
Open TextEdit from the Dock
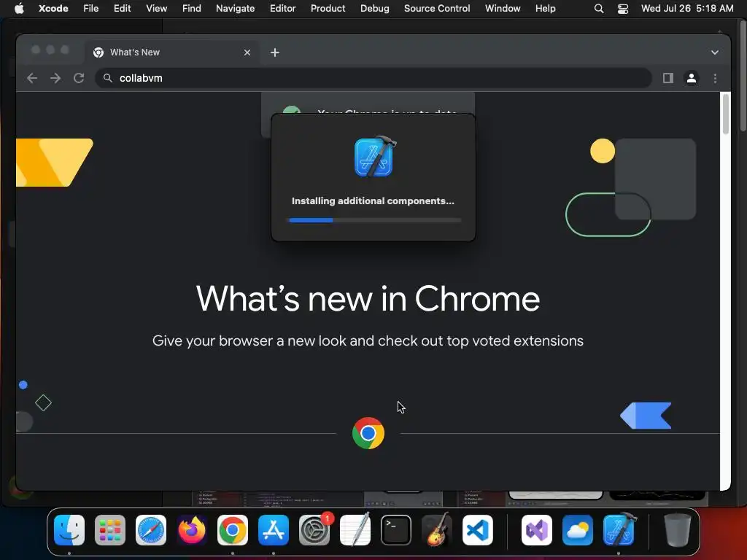[355, 530]
